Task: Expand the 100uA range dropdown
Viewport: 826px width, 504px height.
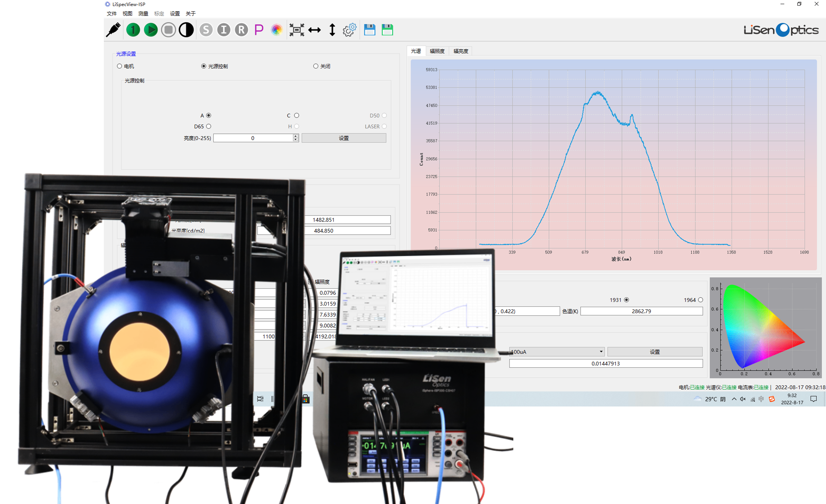Action: point(601,352)
